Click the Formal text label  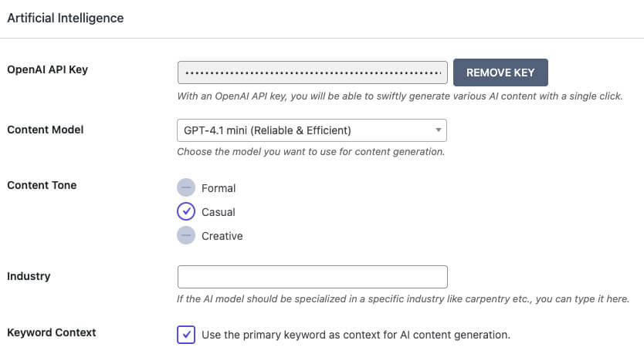click(x=219, y=188)
